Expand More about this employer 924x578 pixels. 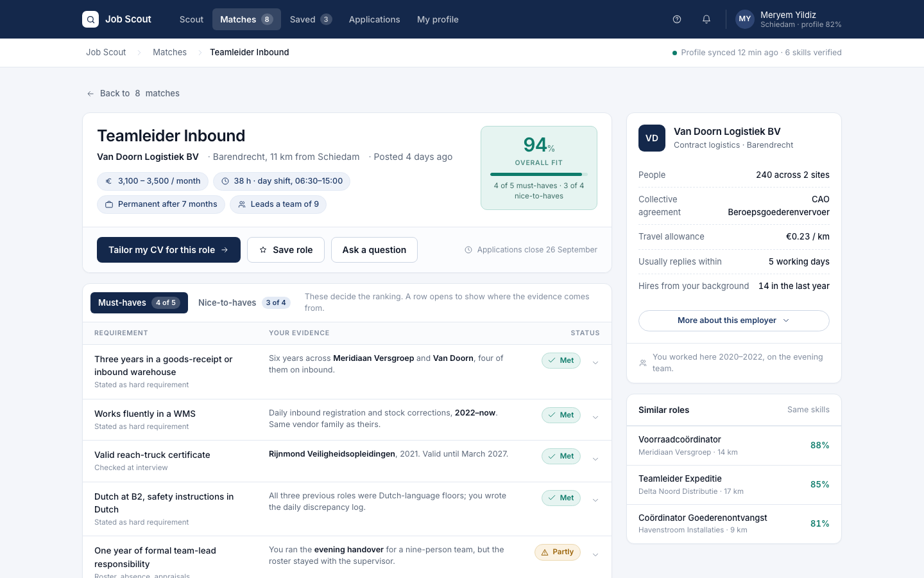[x=733, y=320]
